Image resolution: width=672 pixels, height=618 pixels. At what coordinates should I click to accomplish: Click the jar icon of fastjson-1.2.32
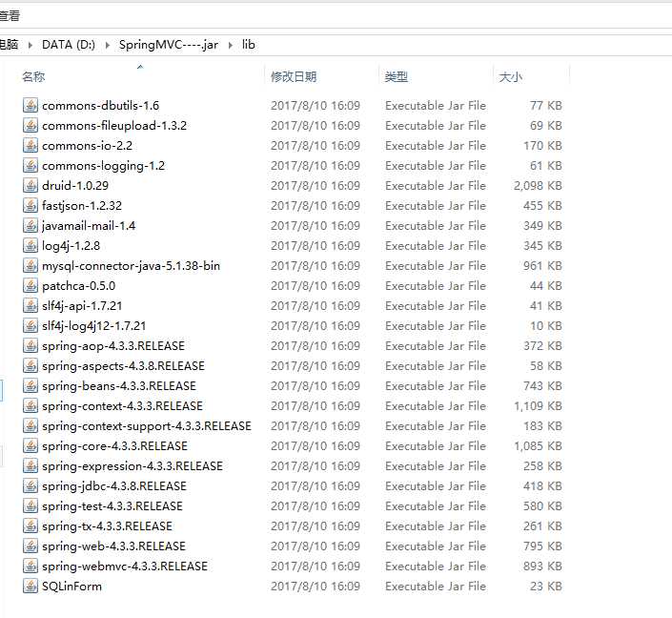pyautogui.click(x=30, y=205)
